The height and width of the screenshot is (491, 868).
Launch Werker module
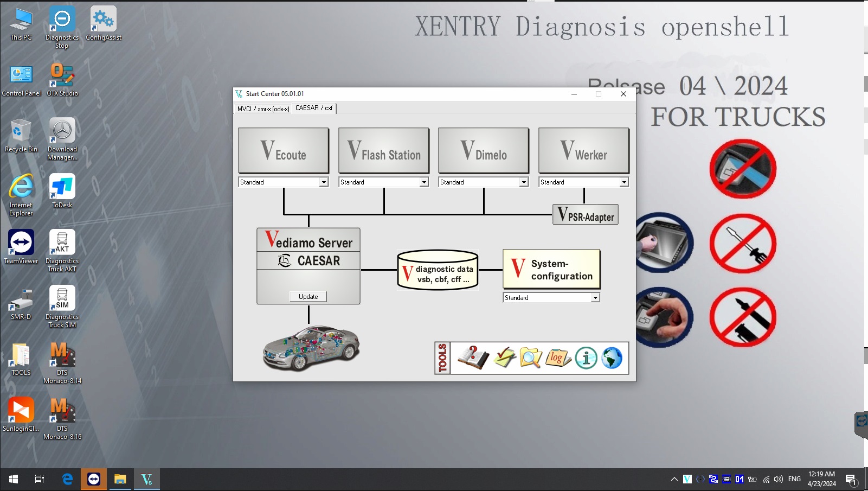pyautogui.click(x=584, y=150)
